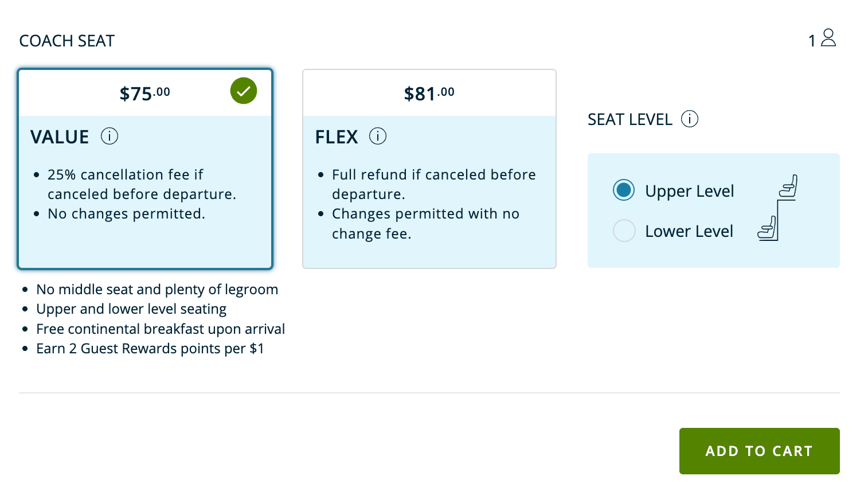
Task: Open the VALUE fare info icon
Action: tap(109, 136)
